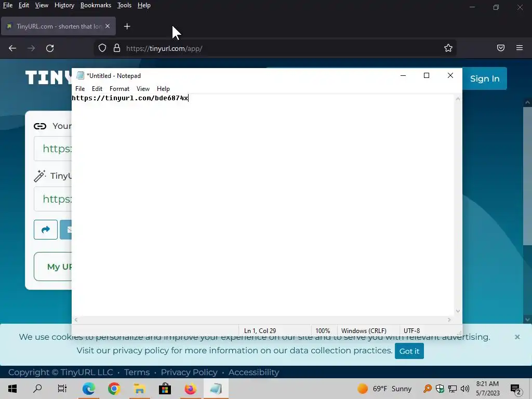Open weather widget showing 69°F Sunny
The height and width of the screenshot is (399, 532).
[384, 389]
